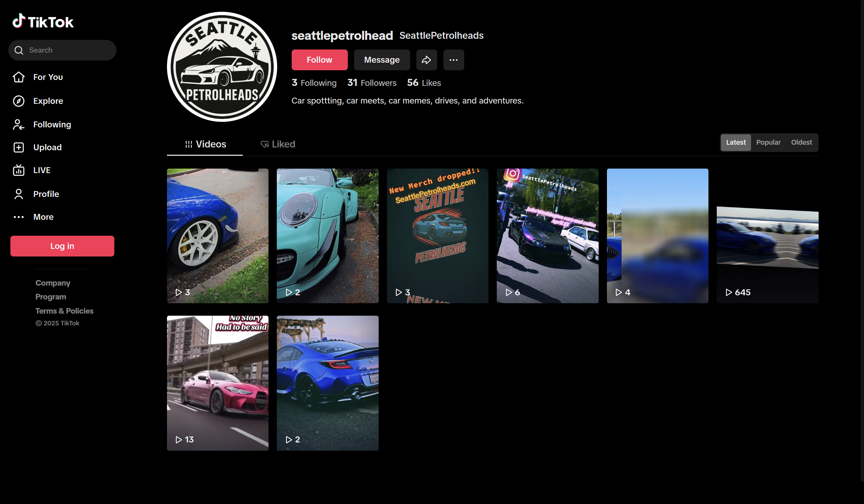Click the TikTok logo icon

pos(19,21)
